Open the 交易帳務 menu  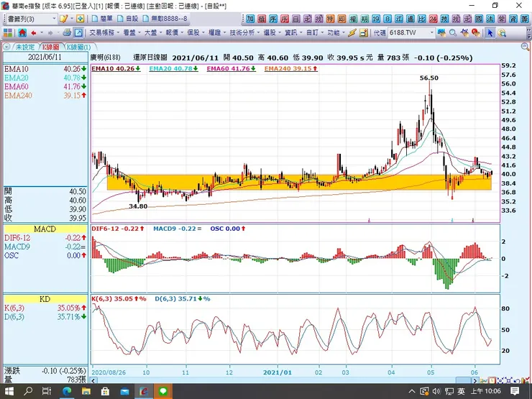pos(104,33)
